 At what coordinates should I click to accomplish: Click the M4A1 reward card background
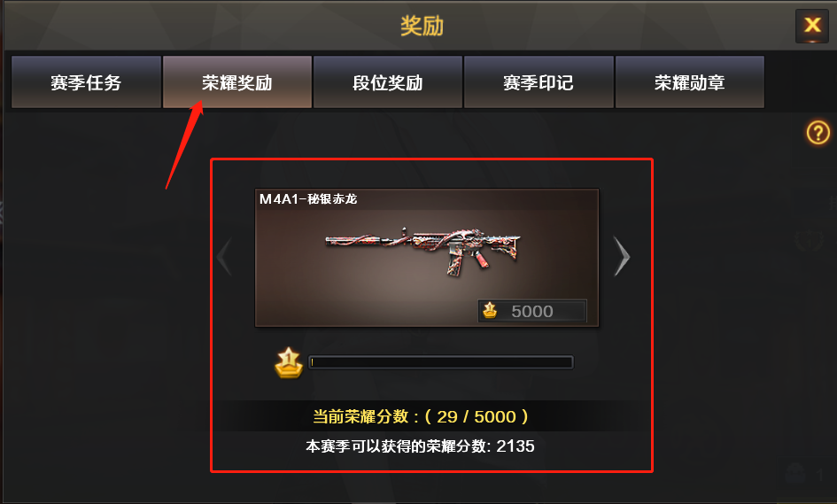pyautogui.click(x=427, y=258)
